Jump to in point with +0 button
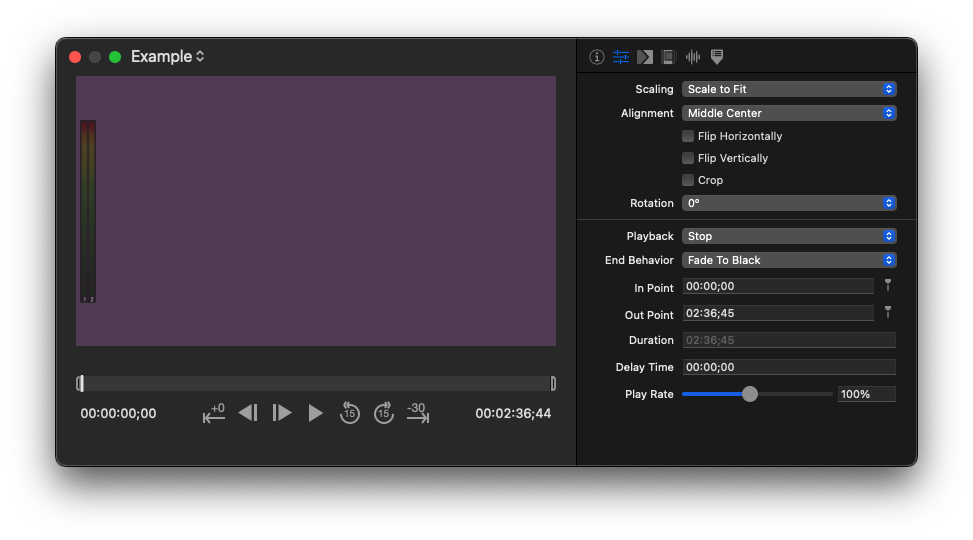Viewport: 973px width, 540px height. [x=213, y=413]
